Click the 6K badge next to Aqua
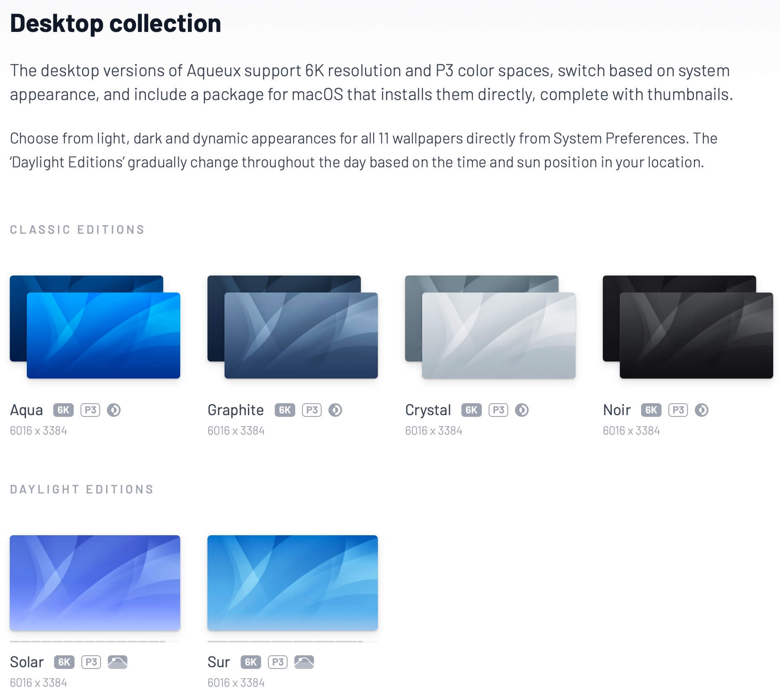The image size is (780, 700). click(63, 410)
